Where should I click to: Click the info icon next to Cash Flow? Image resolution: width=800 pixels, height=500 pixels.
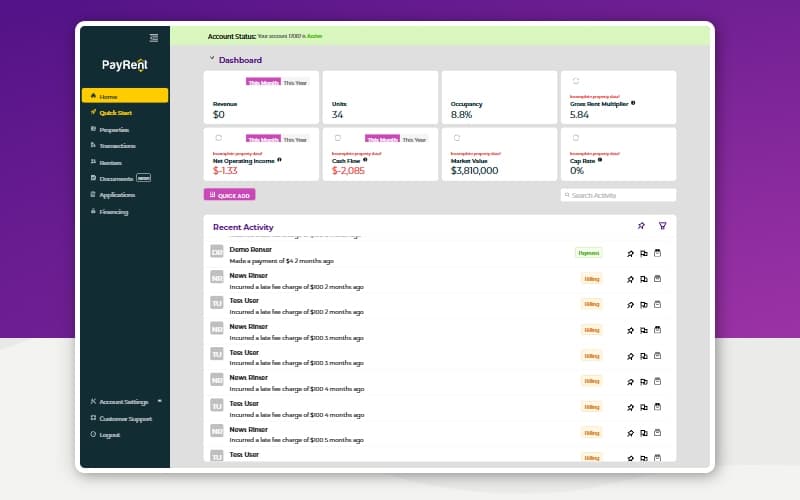coord(367,159)
